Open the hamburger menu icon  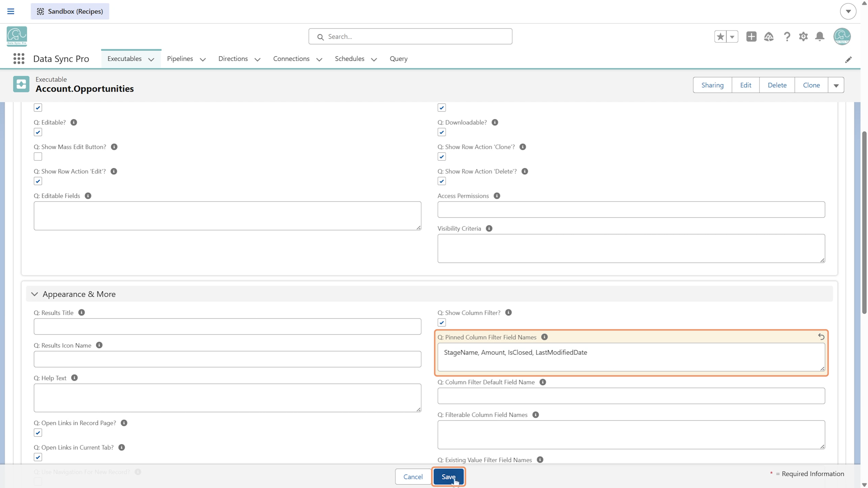coord(11,11)
